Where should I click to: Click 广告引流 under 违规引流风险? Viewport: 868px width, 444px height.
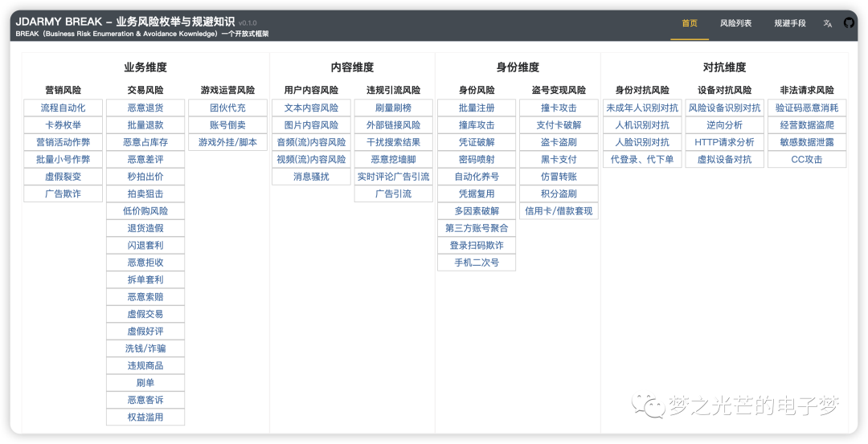click(x=393, y=193)
